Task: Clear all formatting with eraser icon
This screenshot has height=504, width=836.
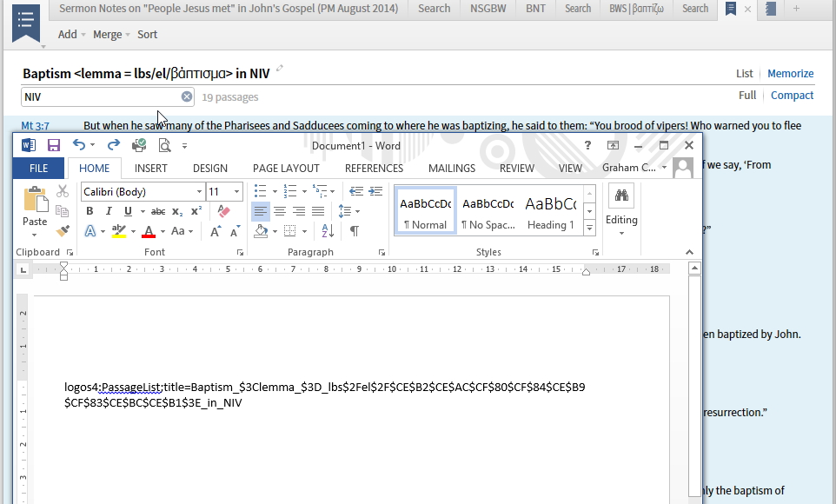Action: 224,211
